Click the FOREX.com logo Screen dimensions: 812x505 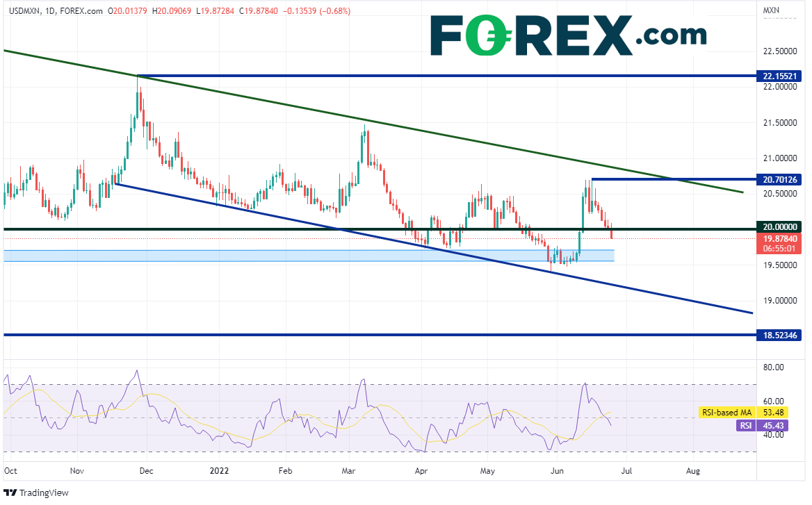point(568,35)
